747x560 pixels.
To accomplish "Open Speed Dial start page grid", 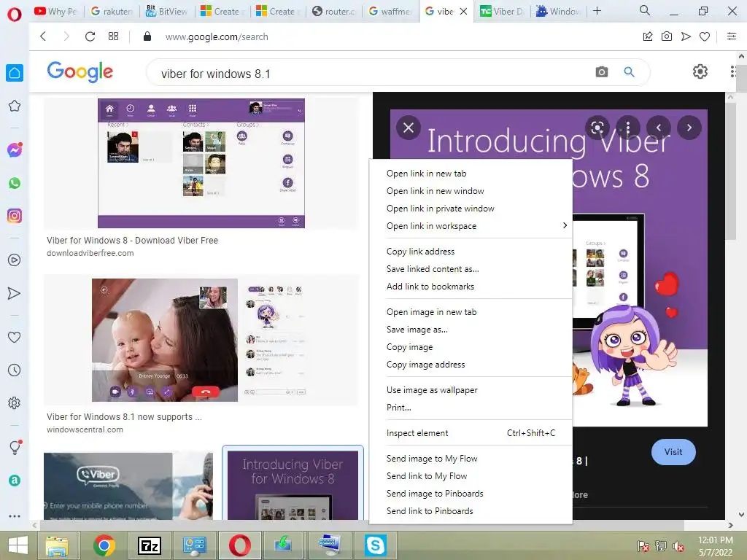I will click(x=113, y=36).
